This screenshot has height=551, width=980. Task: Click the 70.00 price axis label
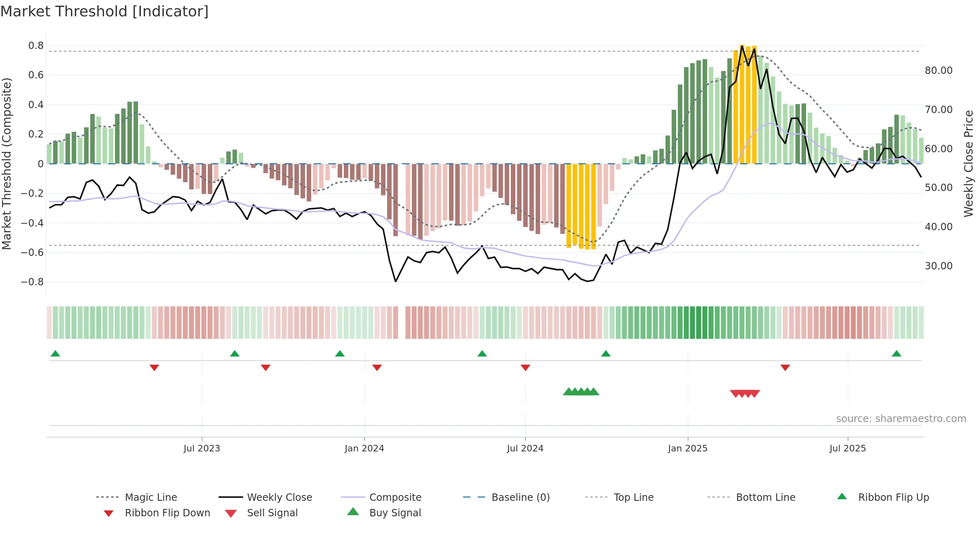click(939, 110)
